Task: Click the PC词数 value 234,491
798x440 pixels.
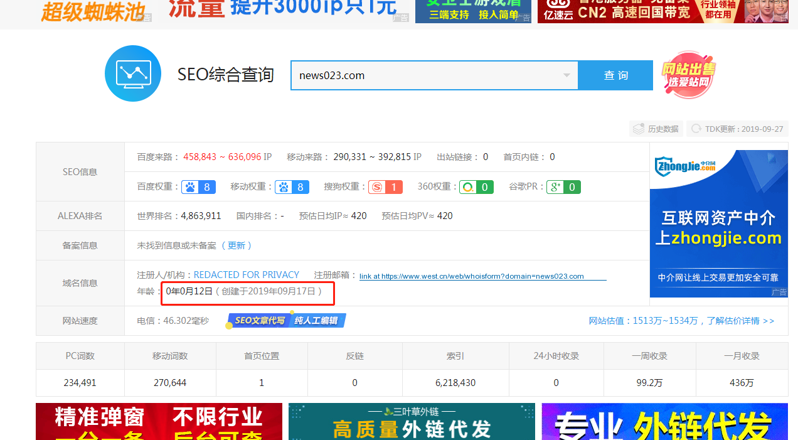Action: click(x=80, y=383)
